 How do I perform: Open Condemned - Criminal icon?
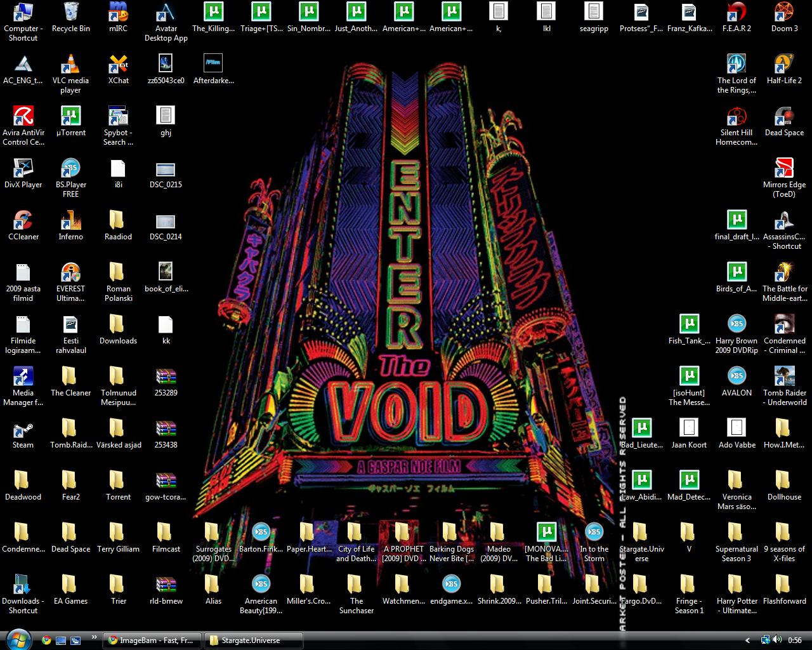click(784, 335)
